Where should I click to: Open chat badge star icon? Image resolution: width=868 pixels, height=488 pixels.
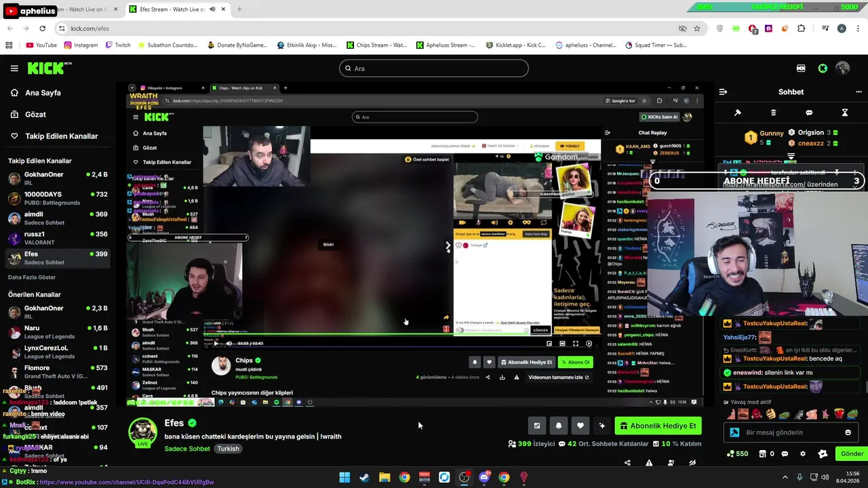tap(823, 454)
